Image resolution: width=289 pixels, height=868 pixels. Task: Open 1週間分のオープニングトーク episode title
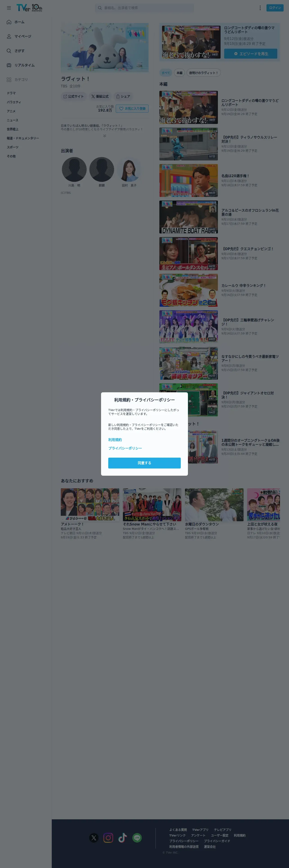250,442
